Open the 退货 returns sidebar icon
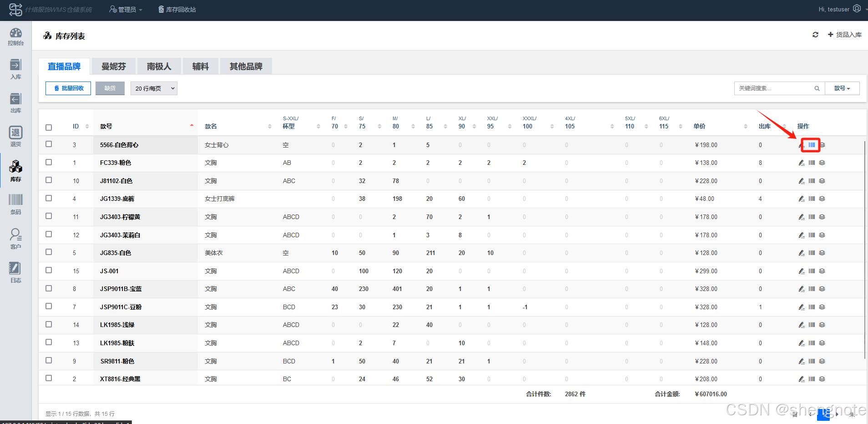 (x=15, y=136)
